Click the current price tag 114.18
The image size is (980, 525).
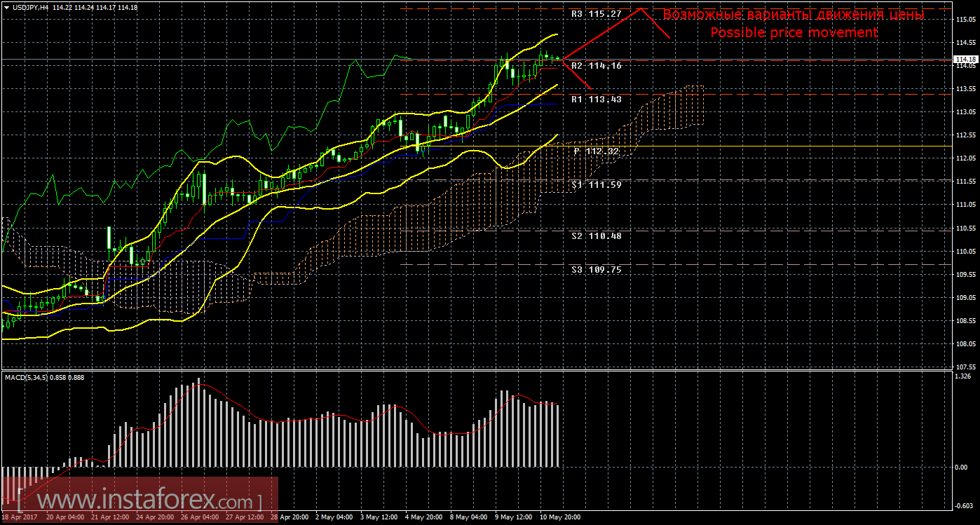click(x=965, y=60)
